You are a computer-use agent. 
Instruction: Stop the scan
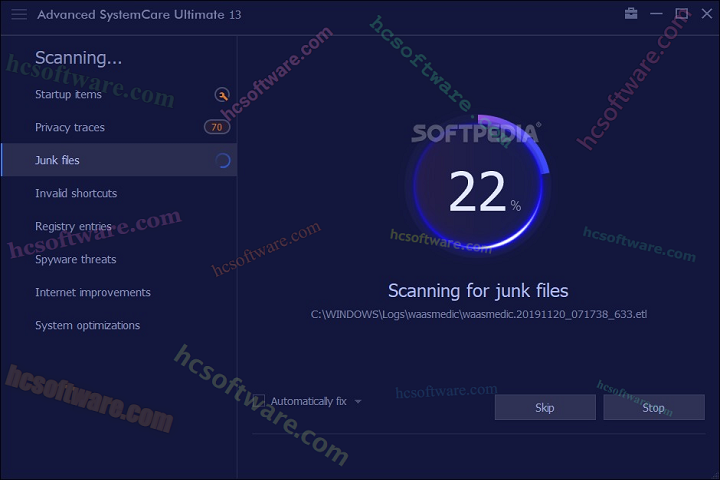654,407
